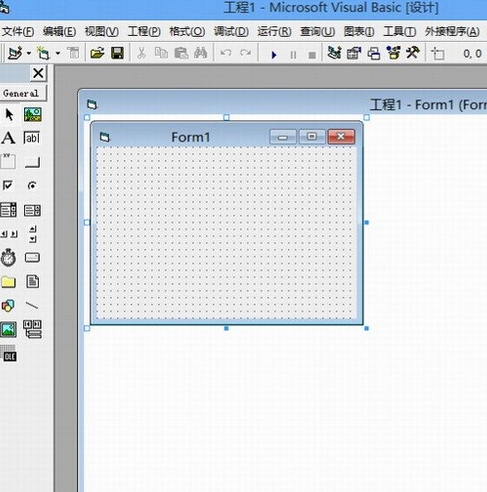Screen dimensions: 487x492
Task: Open the Project Explorer toolbar icon
Action: coord(334,53)
